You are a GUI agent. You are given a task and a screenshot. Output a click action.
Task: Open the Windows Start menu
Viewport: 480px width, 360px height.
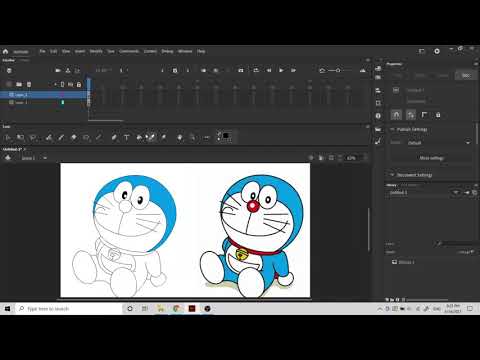point(7,309)
